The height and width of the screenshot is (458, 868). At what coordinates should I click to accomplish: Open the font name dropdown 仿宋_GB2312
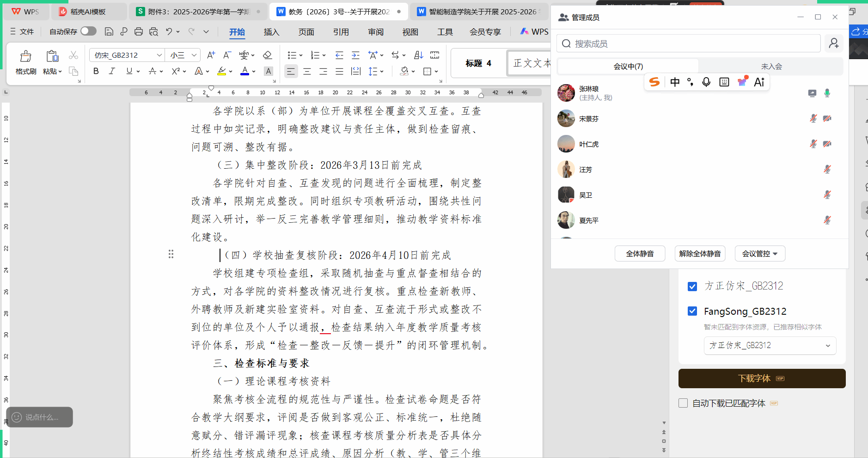pyautogui.click(x=159, y=55)
